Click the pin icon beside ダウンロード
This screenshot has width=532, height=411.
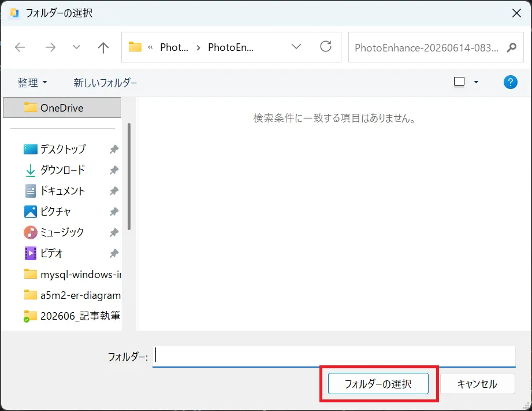click(114, 170)
